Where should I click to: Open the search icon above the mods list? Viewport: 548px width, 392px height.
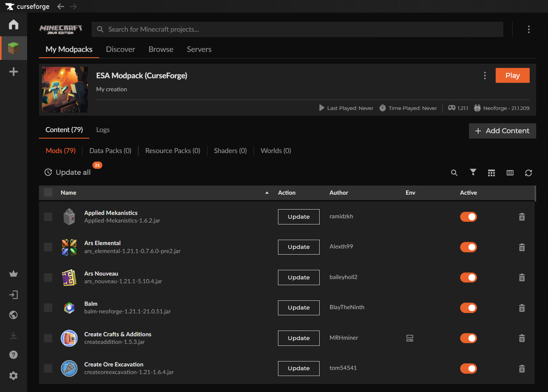click(x=454, y=173)
